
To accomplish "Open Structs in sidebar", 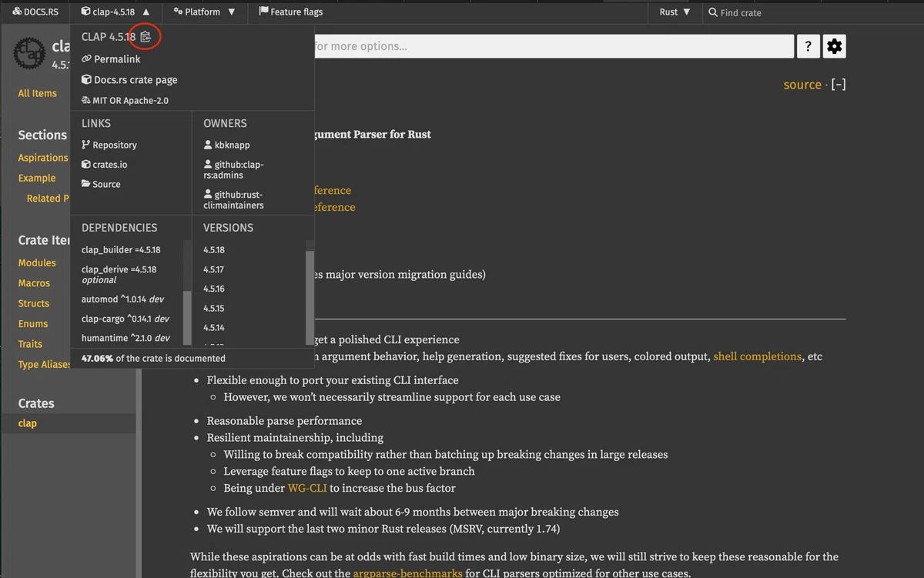I will pos(34,303).
